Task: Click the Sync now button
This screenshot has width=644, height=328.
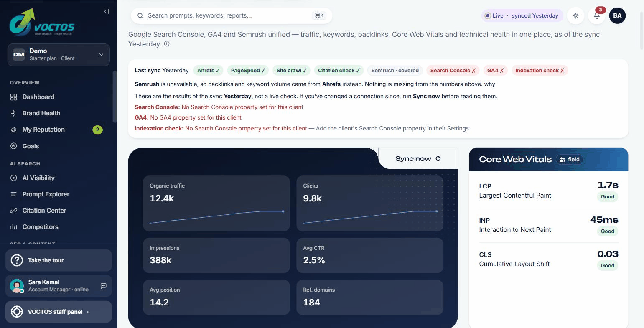Action: pos(418,158)
